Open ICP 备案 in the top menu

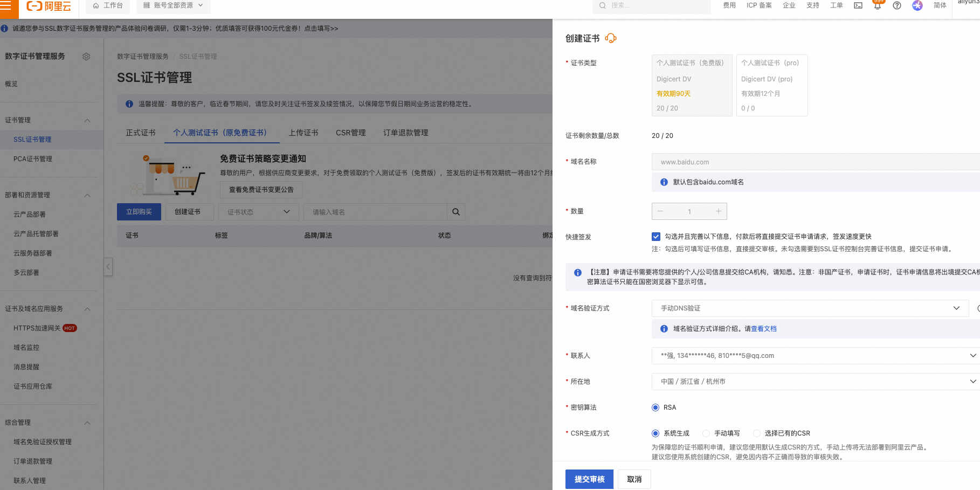(x=759, y=5)
